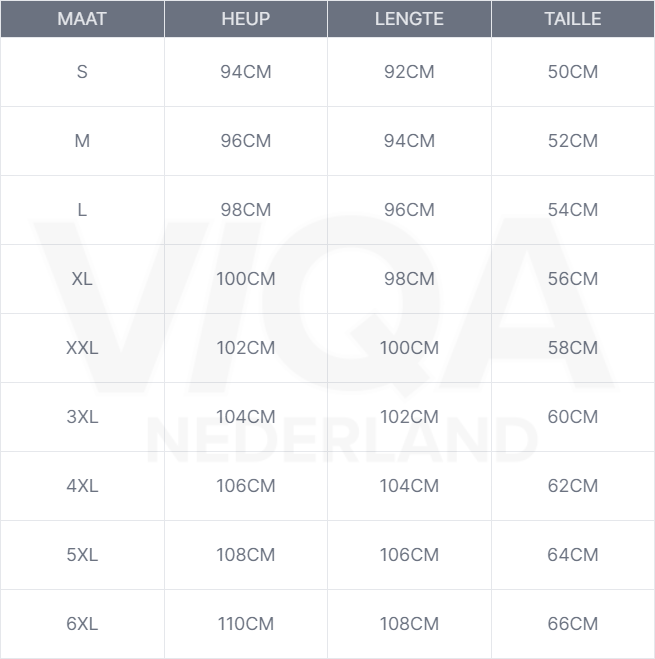Click the 66CM waist value
Viewport: 655px width, 659px height.
tap(573, 624)
